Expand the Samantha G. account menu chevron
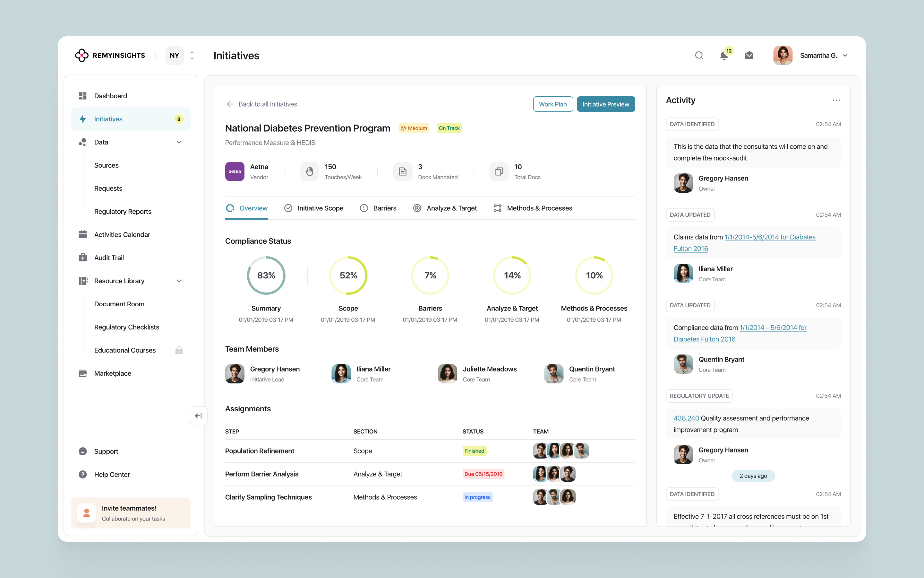924x578 pixels. tap(845, 56)
